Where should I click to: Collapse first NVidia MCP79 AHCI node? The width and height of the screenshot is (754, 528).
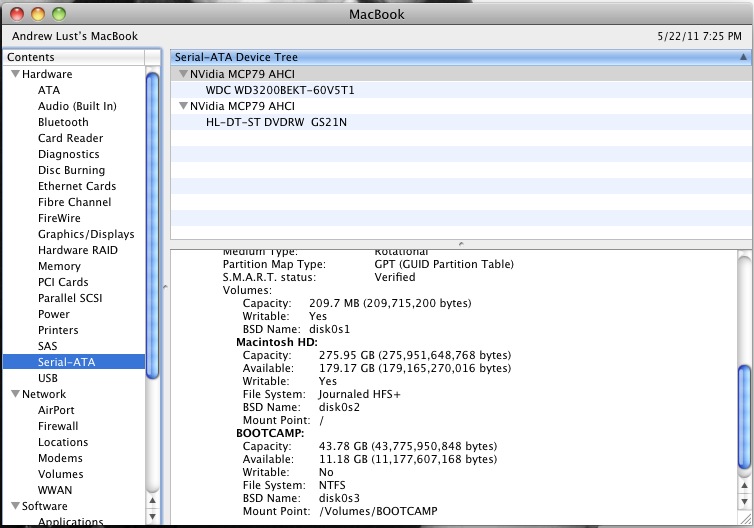(183, 75)
